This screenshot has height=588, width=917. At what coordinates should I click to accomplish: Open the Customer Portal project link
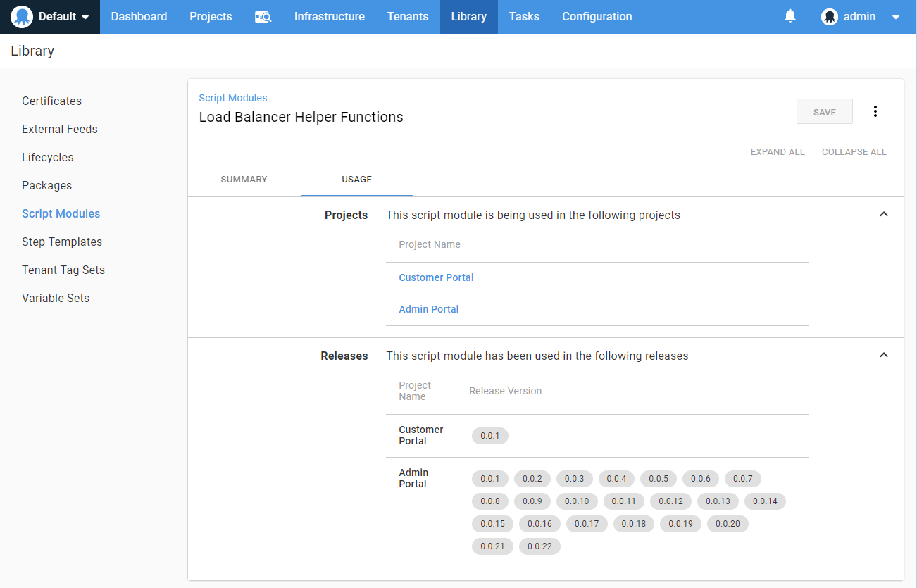(436, 277)
